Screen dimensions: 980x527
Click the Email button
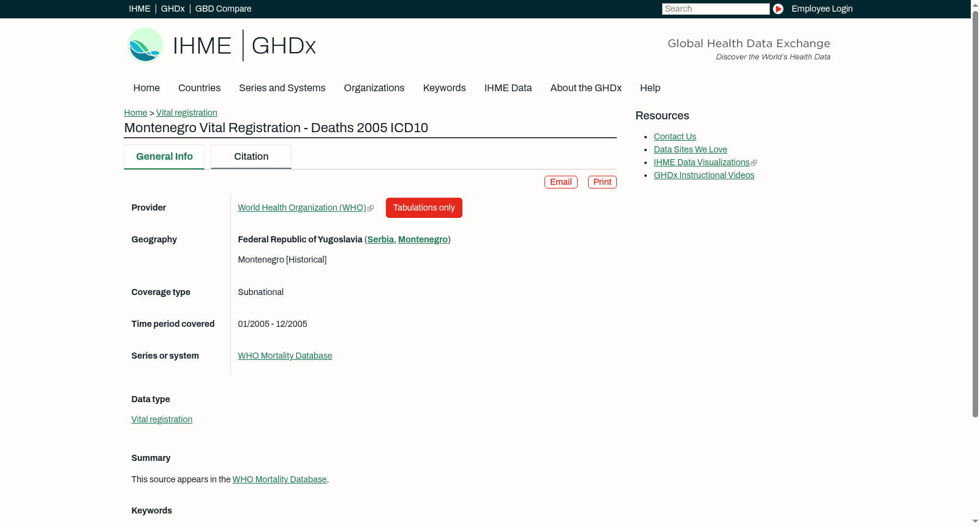pyautogui.click(x=561, y=182)
